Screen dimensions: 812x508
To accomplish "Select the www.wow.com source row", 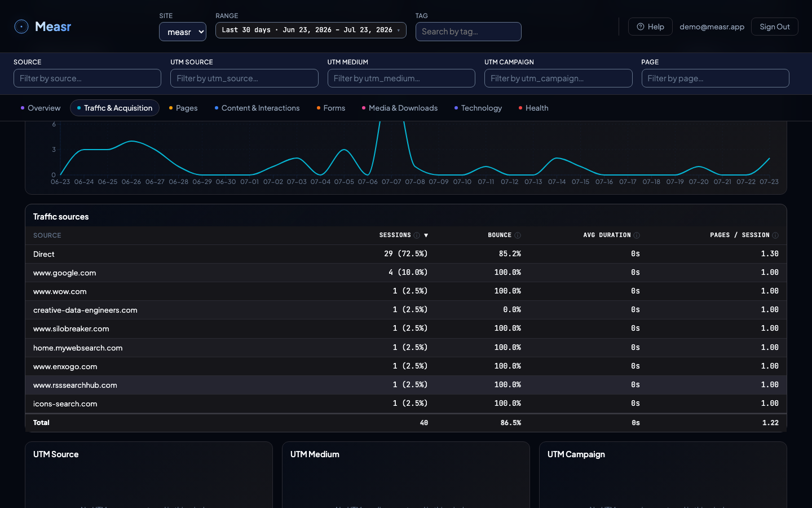I will point(406,291).
